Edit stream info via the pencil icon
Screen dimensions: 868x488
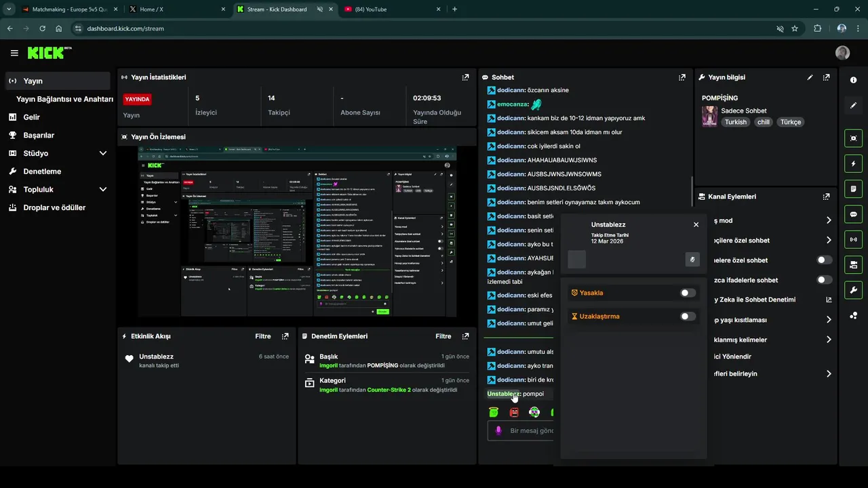[810, 77]
